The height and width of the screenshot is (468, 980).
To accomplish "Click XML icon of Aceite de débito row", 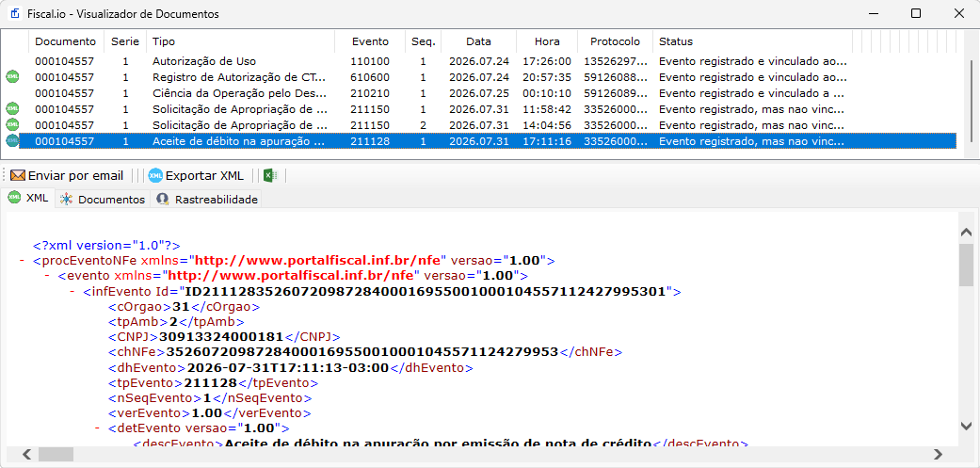I will tap(12, 141).
